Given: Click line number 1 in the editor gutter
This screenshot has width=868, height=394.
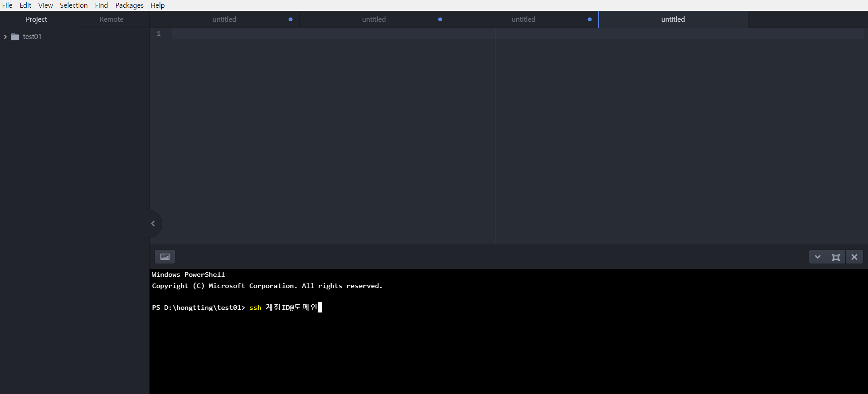Looking at the screenshot, I should 159,34.
